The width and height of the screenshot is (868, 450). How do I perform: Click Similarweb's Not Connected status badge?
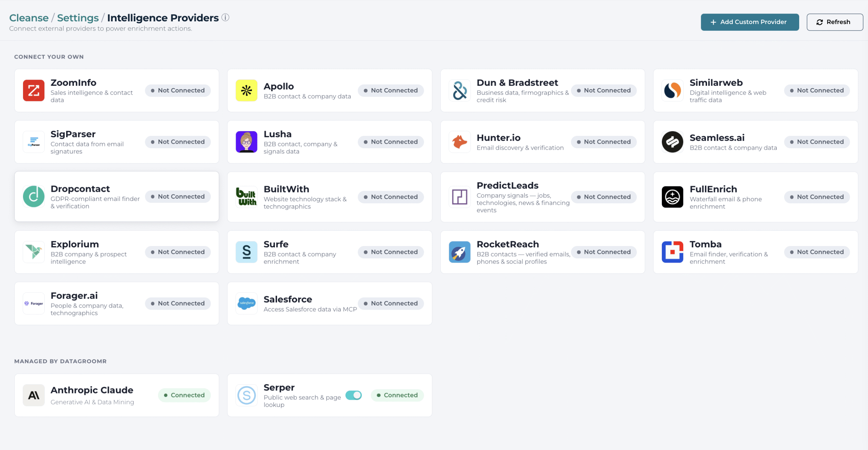click(817, 90)
